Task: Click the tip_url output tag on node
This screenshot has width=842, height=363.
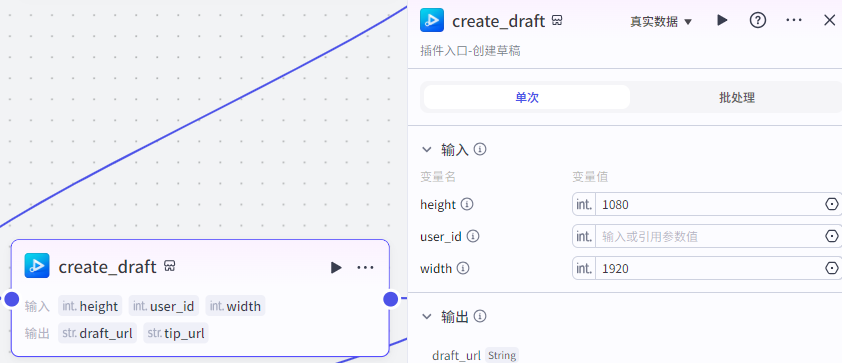Action: (176, 333)
